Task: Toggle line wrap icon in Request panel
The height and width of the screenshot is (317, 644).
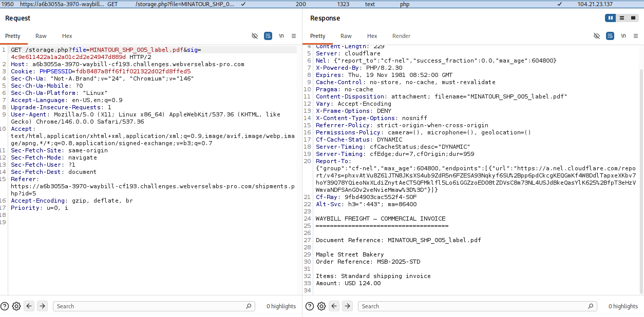Action: [x=268, y=36]
